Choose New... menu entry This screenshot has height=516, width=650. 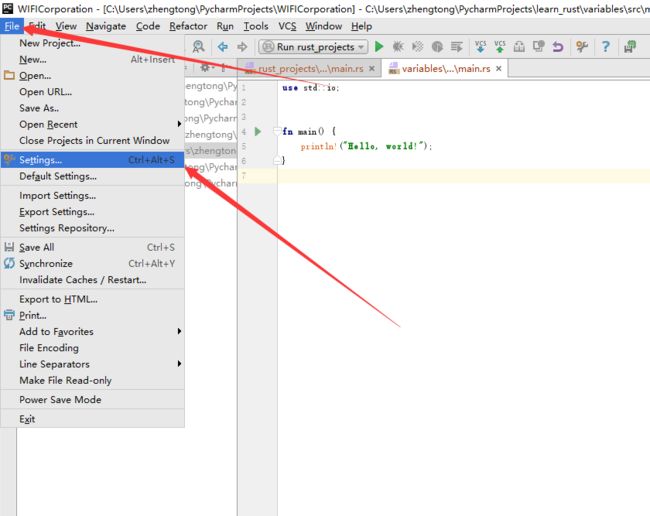point(92,59)
